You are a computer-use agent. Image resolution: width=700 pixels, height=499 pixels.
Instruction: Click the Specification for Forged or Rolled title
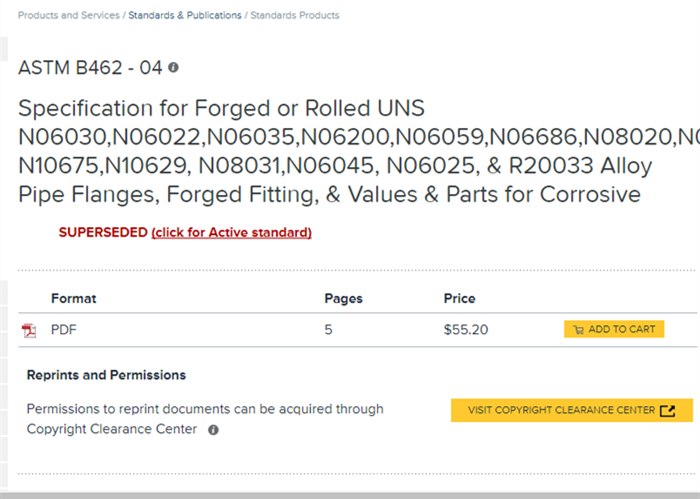point(221,108)
